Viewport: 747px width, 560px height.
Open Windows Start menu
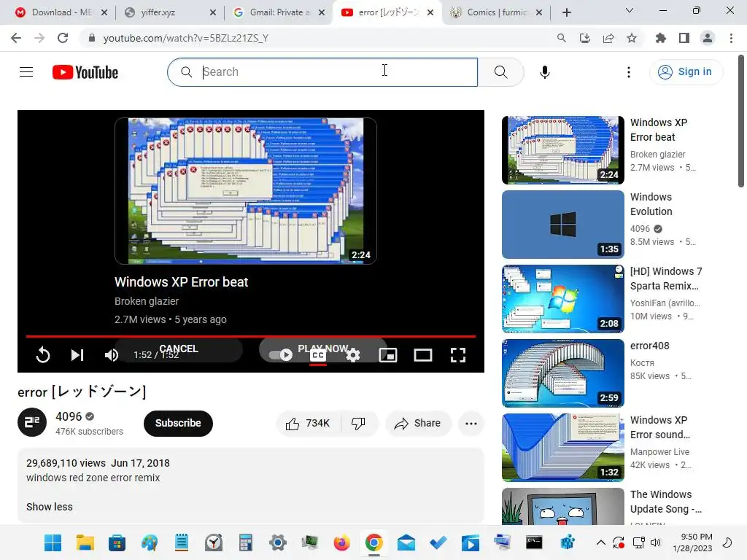[53, 542]
